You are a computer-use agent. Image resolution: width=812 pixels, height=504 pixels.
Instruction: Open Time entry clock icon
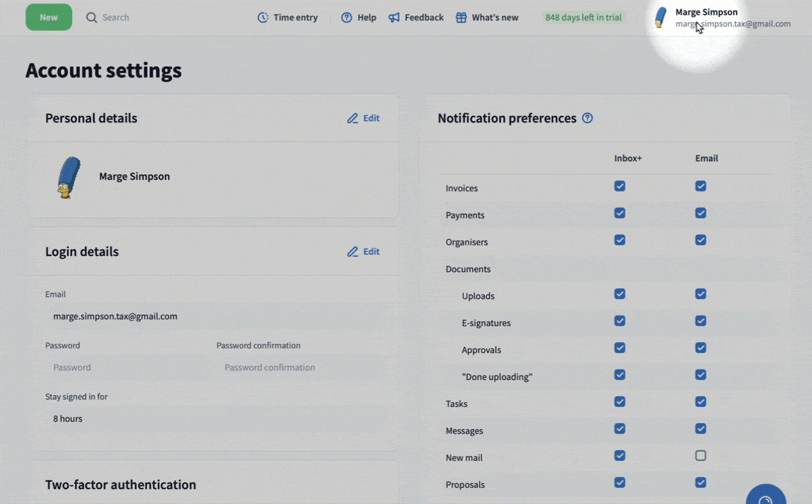coord(263,18)
